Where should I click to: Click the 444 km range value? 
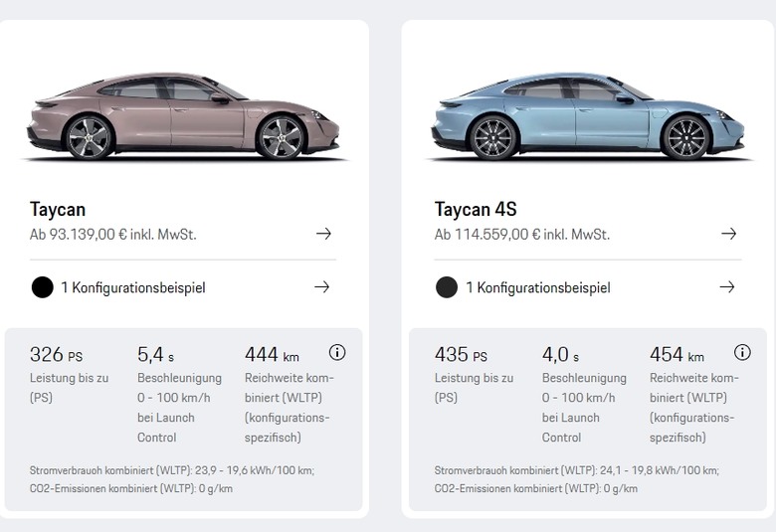(x=272, y=355)
